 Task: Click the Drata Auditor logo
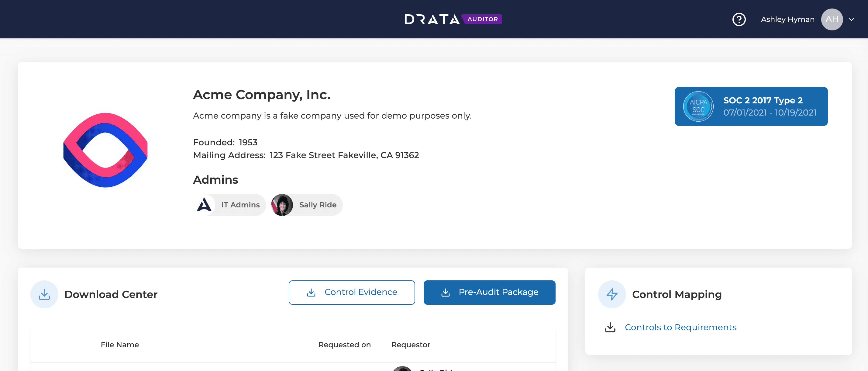453,19
